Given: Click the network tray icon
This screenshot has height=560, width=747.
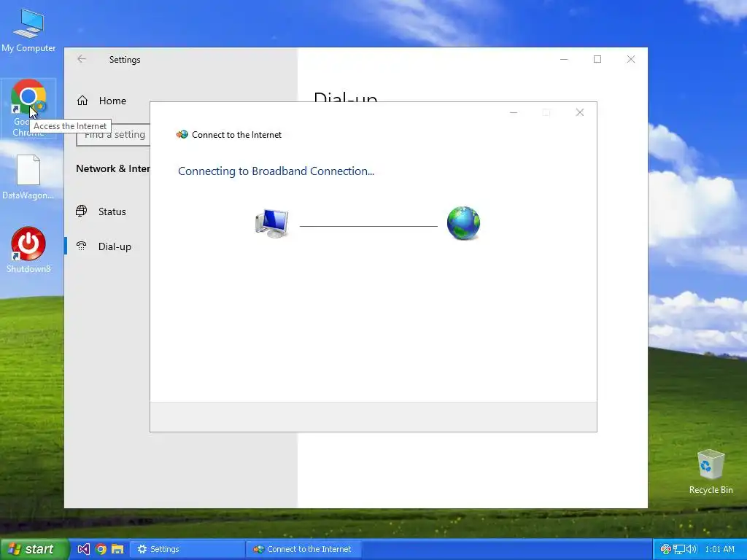Looking at the screenshot, I should (x=679, y=549).
